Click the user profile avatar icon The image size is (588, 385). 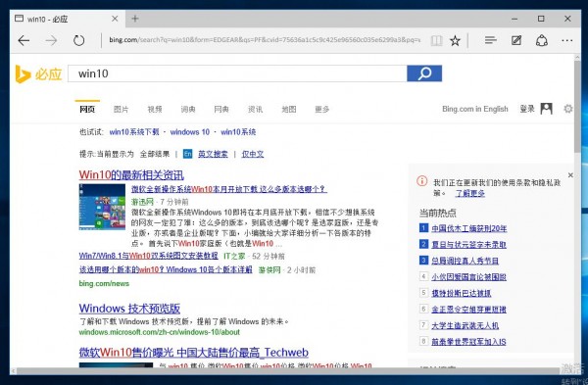point(547,109)
